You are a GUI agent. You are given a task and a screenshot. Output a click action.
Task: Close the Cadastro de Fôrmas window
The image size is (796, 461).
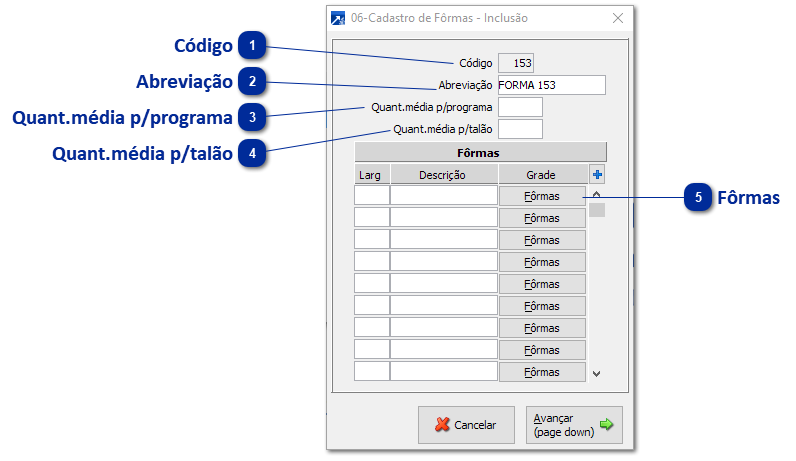coord(619,18)
